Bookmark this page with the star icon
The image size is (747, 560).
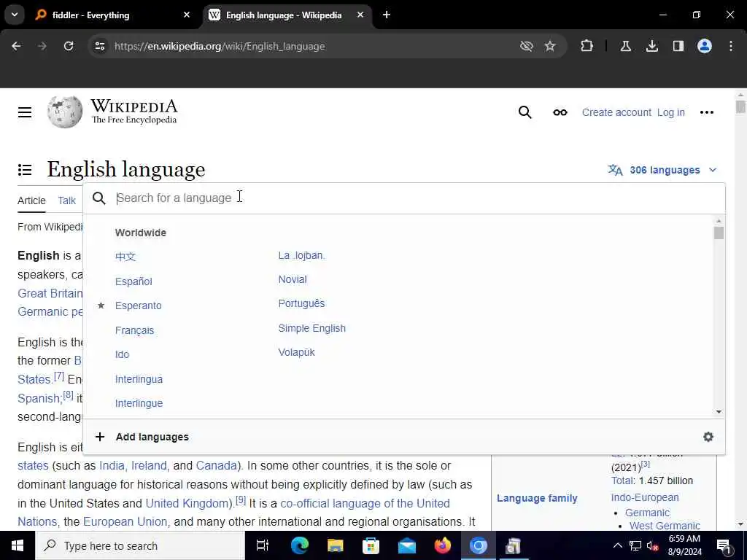point(550,46)
